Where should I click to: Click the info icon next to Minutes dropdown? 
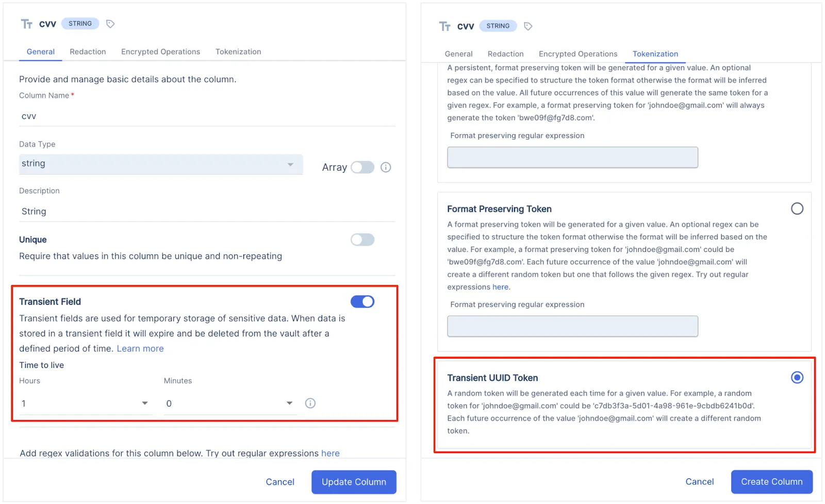[310, 404]
